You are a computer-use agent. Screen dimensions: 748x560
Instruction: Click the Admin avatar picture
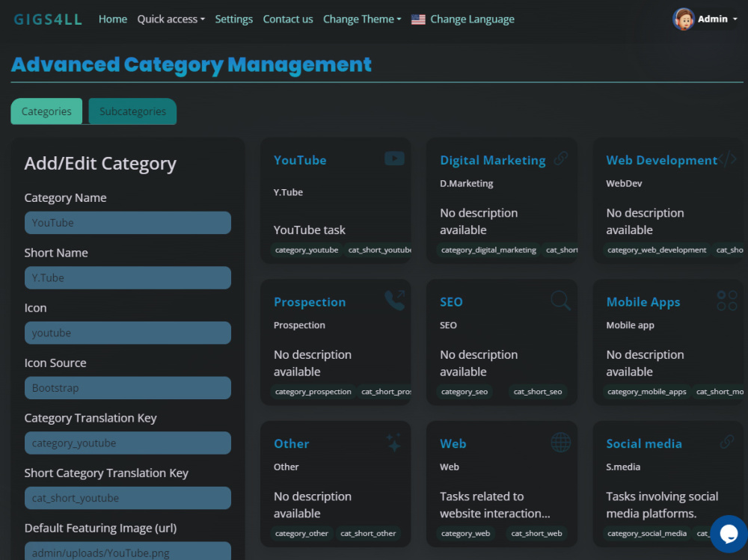coord(683,19)
